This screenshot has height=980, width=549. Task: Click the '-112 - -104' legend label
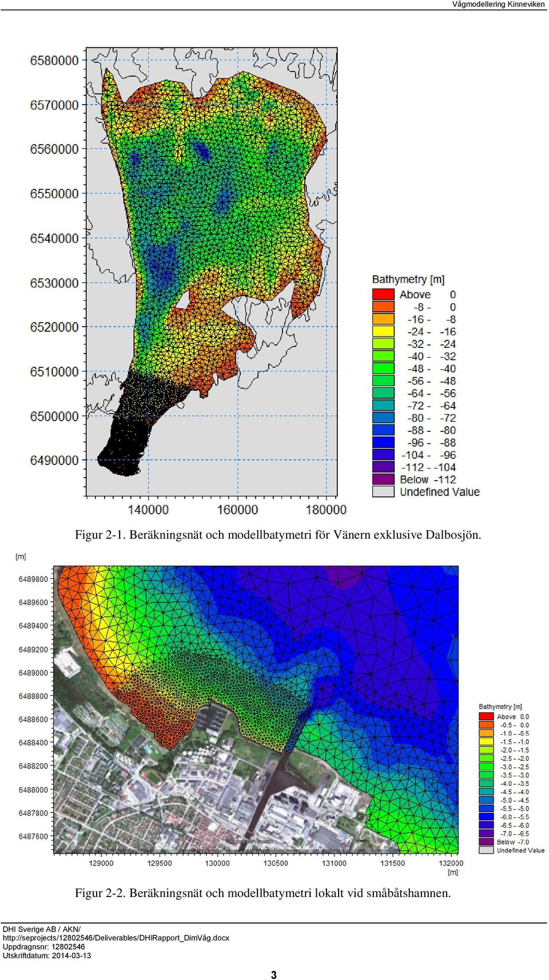click(429, 467)
